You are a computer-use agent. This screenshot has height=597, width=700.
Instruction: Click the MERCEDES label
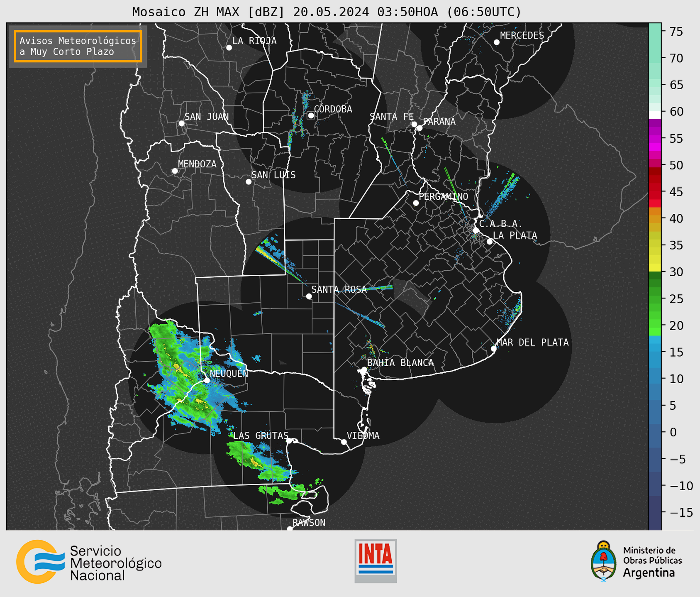(x=522, y=36)
